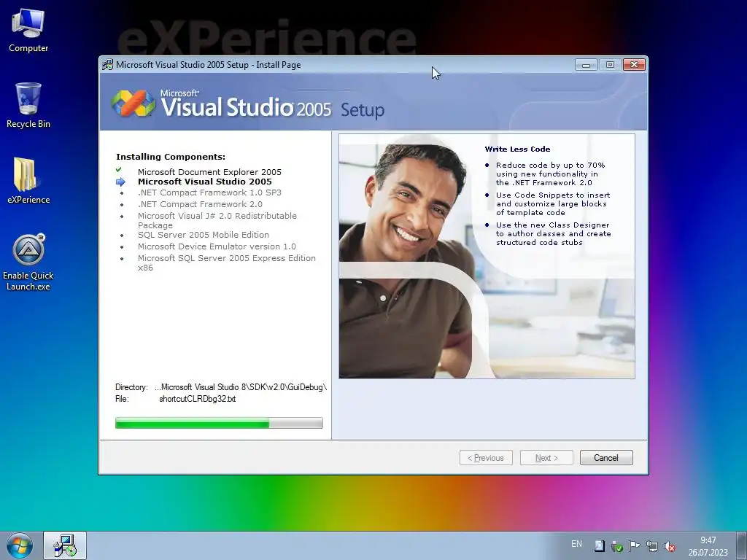The image size is (747, 560).
Task: Click the setup window title bar icon
Action: coord(108,65)
